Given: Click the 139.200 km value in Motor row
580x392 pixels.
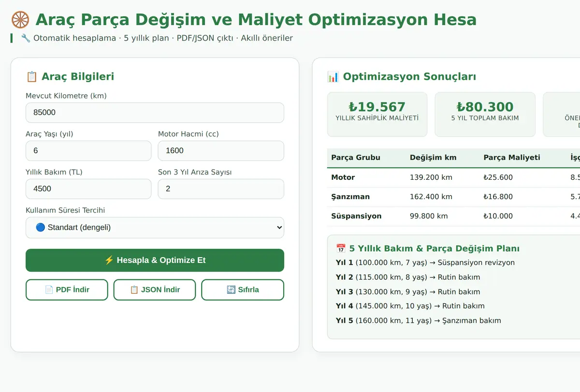Looking at the screenshot, I should [431, 177].
